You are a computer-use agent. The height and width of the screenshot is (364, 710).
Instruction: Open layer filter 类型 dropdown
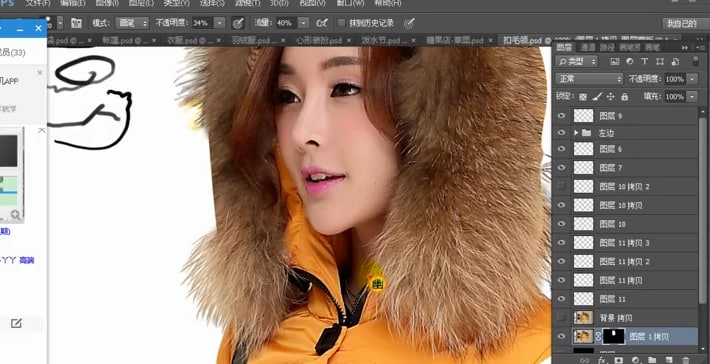(x=576, y=62)
